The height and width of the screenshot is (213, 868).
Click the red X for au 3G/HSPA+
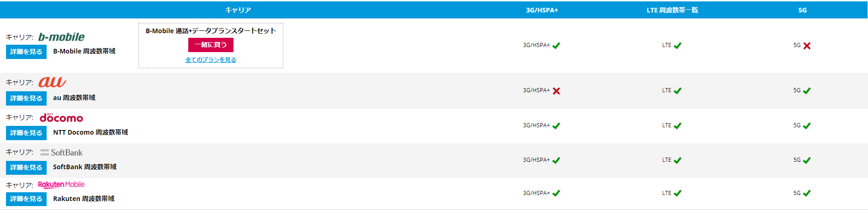pyautogui.click(x=556, y=91)
